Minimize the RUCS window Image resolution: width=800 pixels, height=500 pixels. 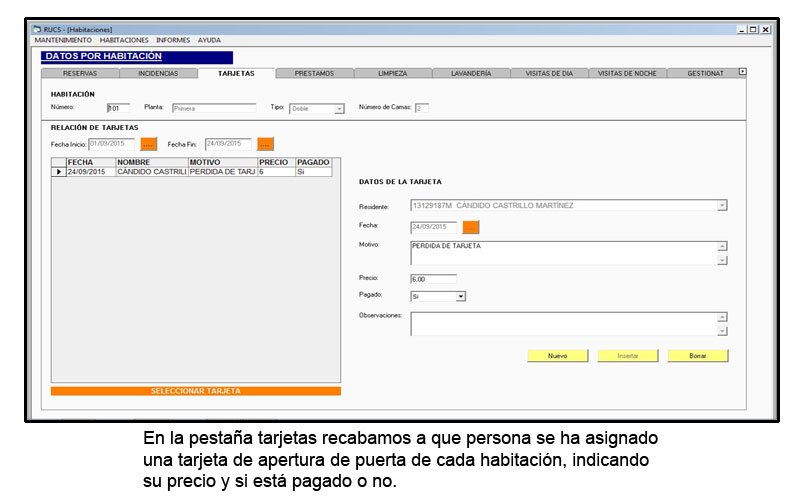(x=742, y=30)
